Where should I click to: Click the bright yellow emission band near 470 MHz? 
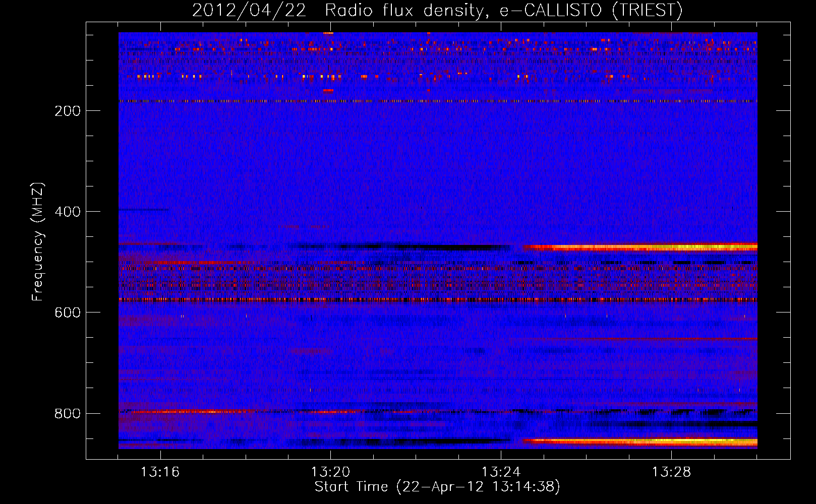click(640, 247)
